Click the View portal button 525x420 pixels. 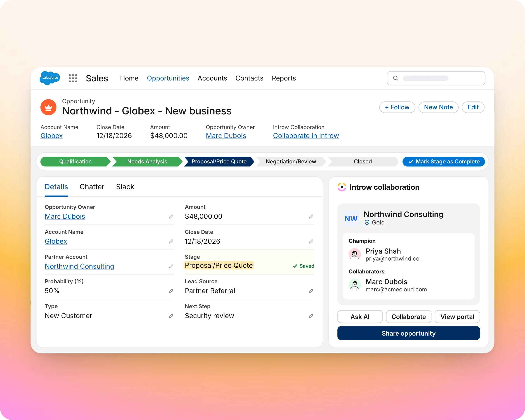coord(457,317)
